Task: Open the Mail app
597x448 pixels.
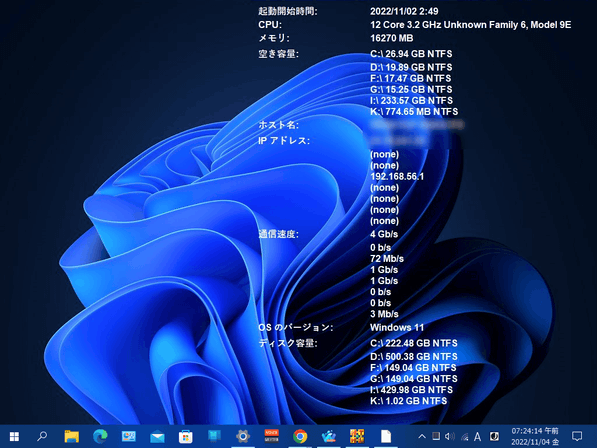Action: click(x=157, y=437)
